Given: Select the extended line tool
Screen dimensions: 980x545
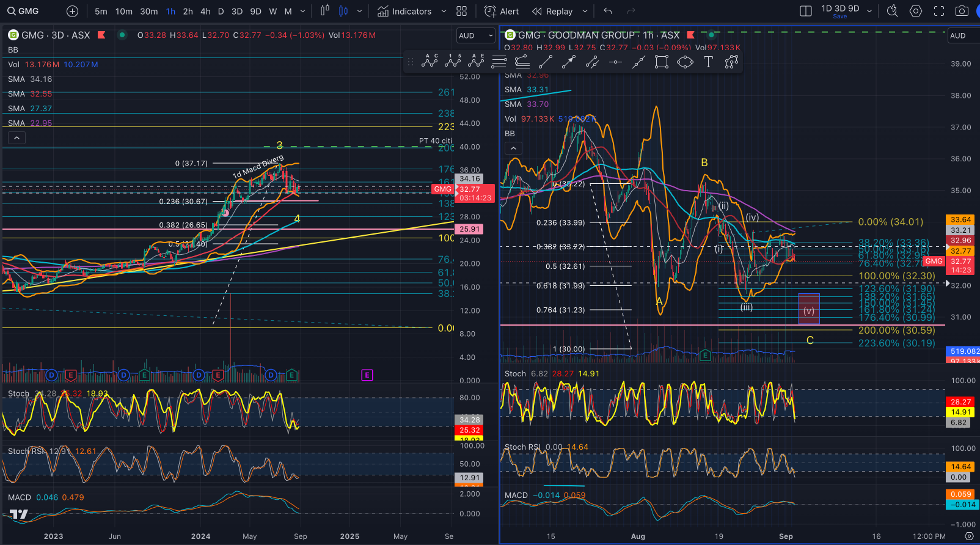Looking at the screenshot, I should click(x=638, y=61).
